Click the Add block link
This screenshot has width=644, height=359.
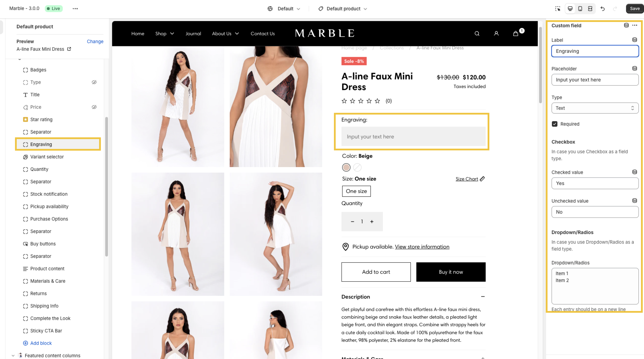[41, 343]
